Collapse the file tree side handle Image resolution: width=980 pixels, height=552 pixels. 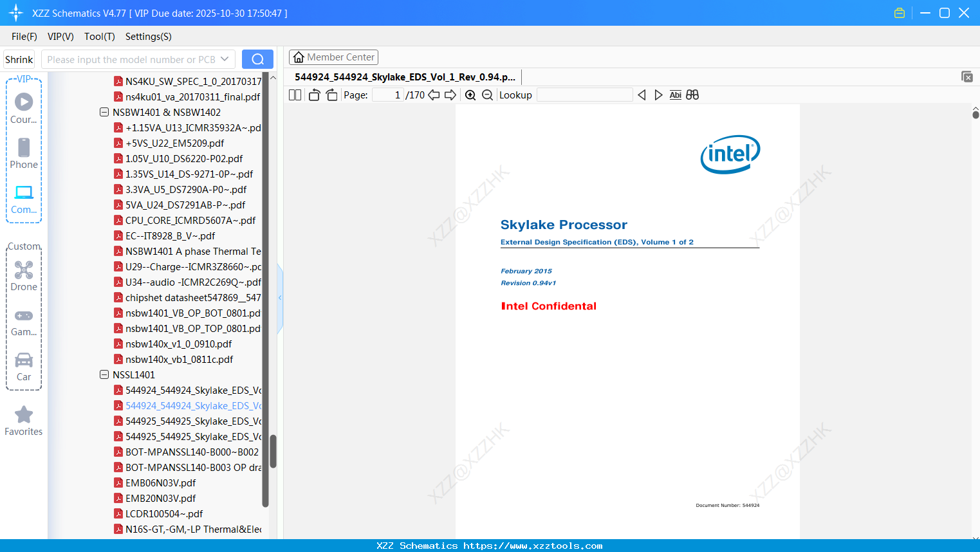[x=280, y=298]
